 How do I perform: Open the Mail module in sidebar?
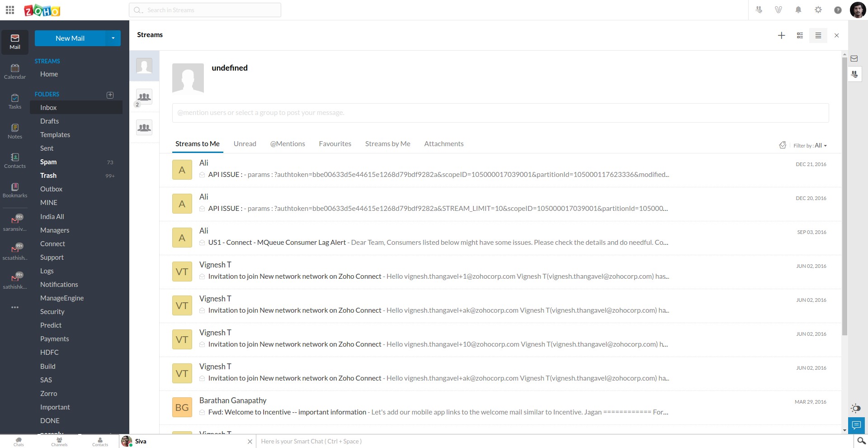tap(15, 42)
